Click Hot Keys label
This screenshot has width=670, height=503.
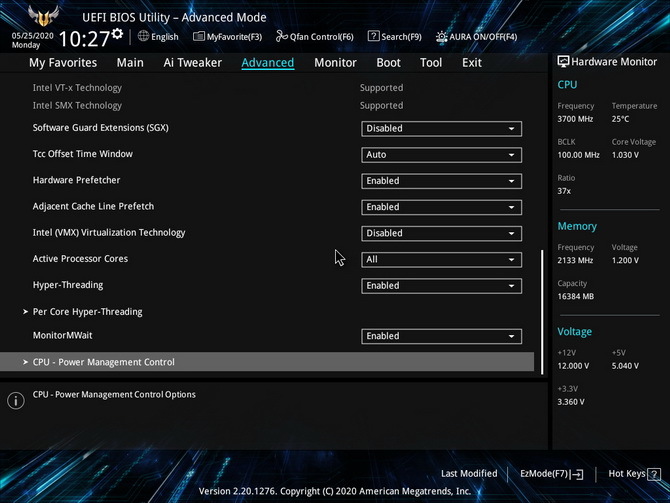pyautogui.click(x=626, y=474)
